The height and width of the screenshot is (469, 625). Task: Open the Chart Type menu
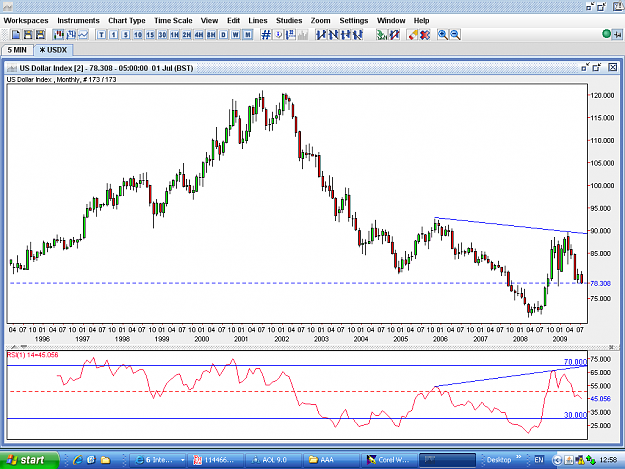(x=127, y=21)
